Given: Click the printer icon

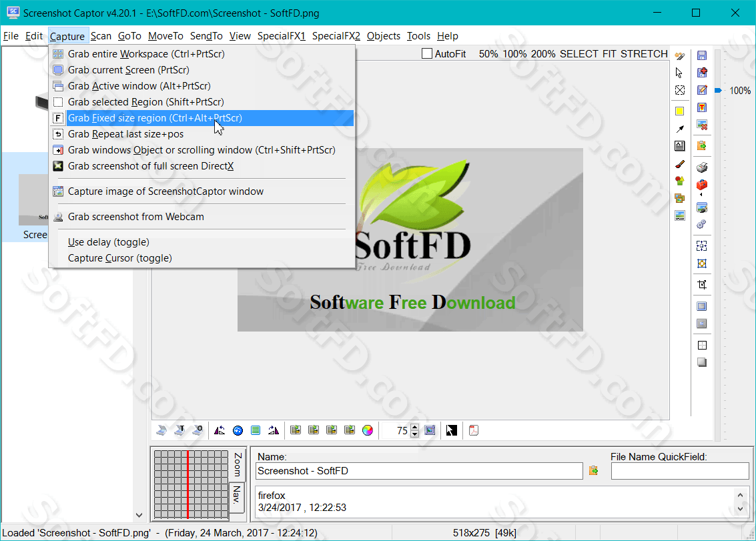Looking at the screenshot, I should click(702, 167).
